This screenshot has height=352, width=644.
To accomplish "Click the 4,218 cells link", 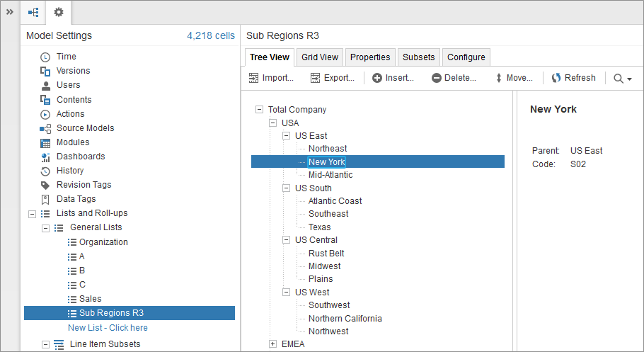I will click(211, 36).
